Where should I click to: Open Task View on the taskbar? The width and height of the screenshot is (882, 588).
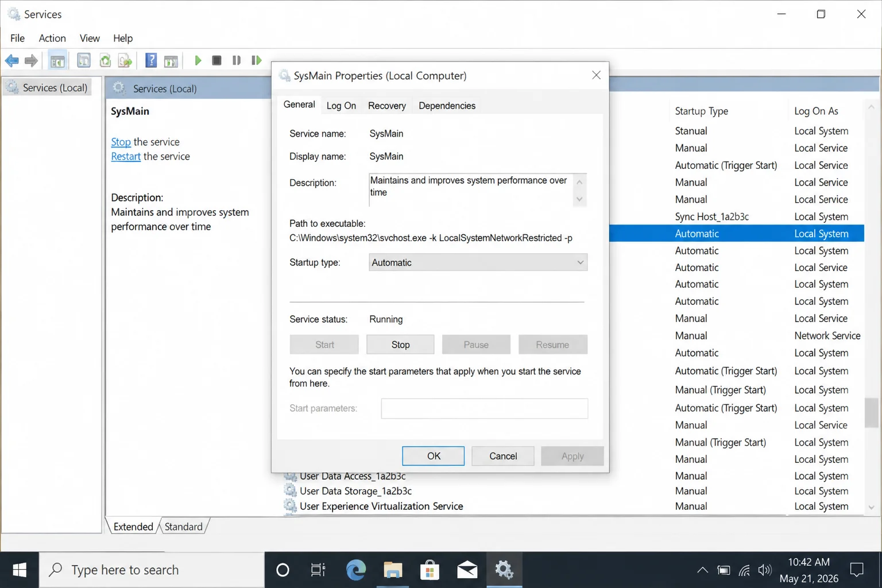[318, 570]
